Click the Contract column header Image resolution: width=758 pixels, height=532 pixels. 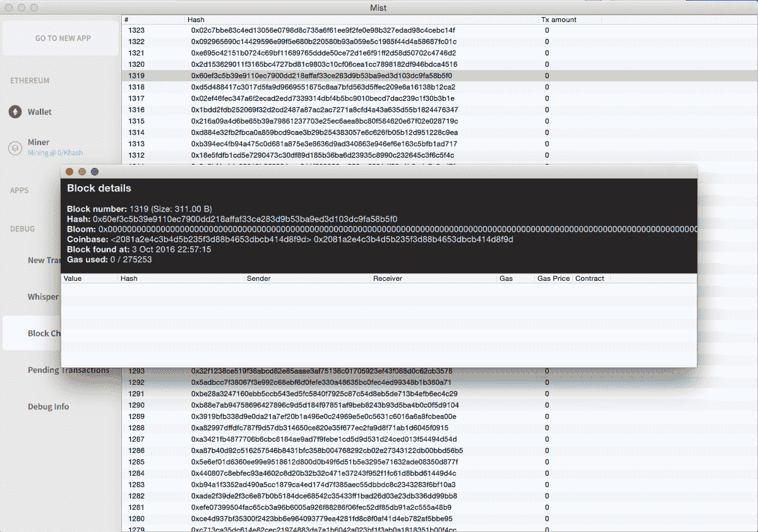(591, 278)
